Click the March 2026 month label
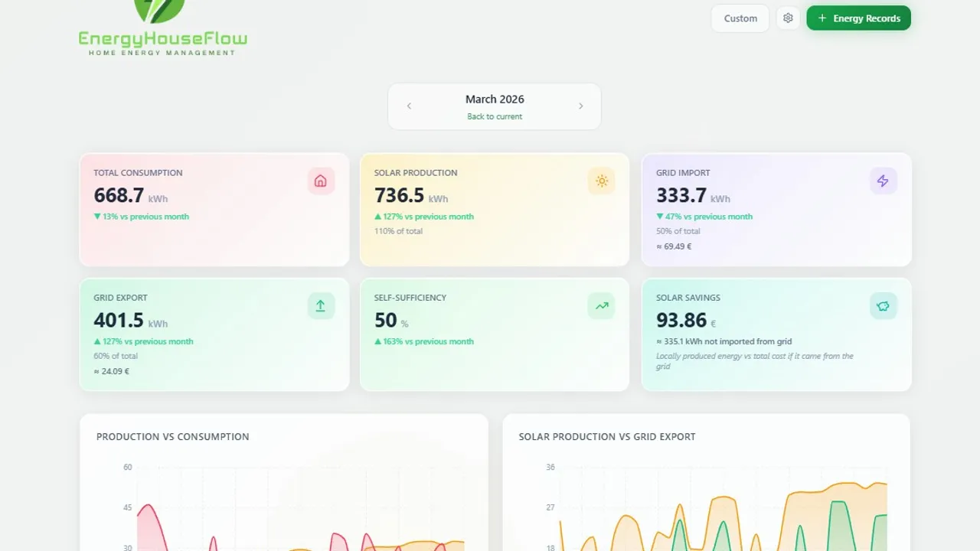Viewport: 980px width, 551px height. [x=495, y=99]
